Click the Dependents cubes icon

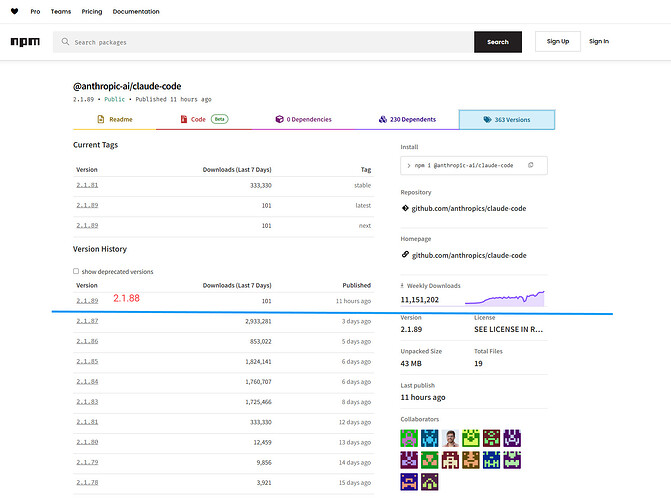pos(383,119)
